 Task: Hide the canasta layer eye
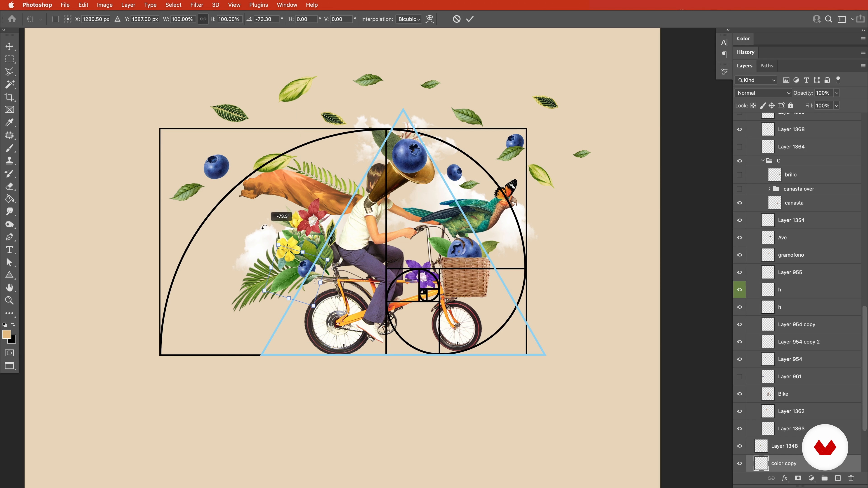(x=740, y=203)
